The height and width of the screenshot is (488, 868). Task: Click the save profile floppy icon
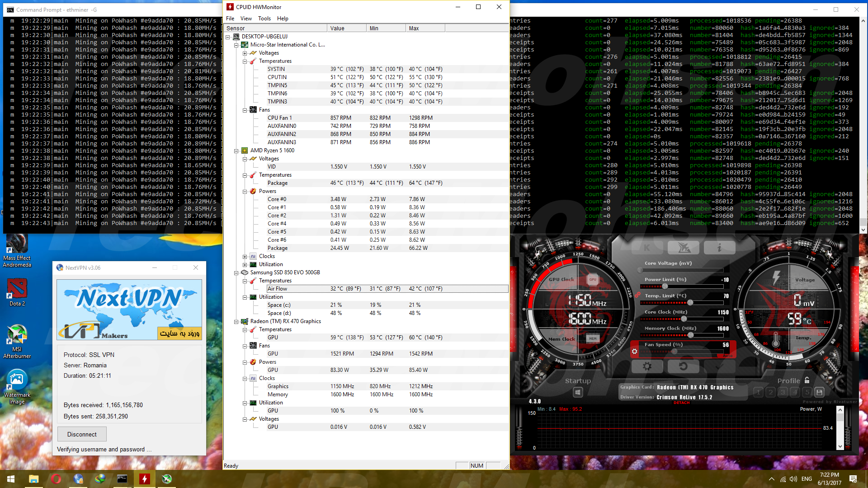click(x=819, y=392)
